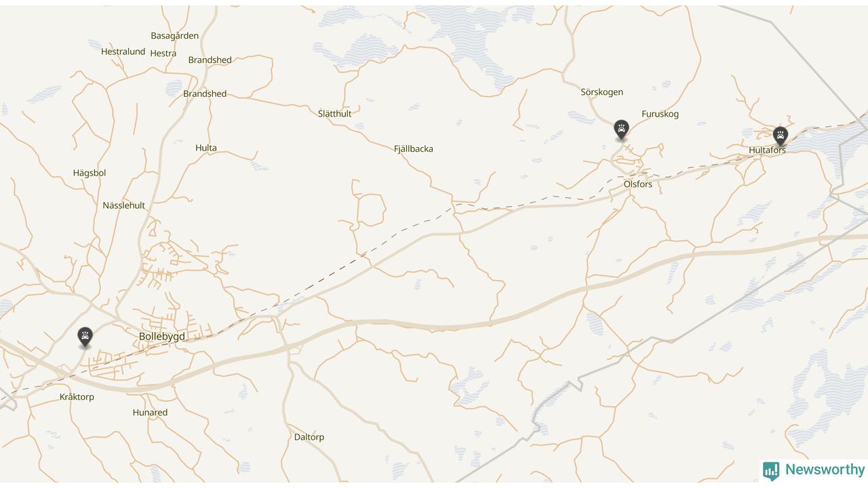Select the Furuskog label

[660, 115]
